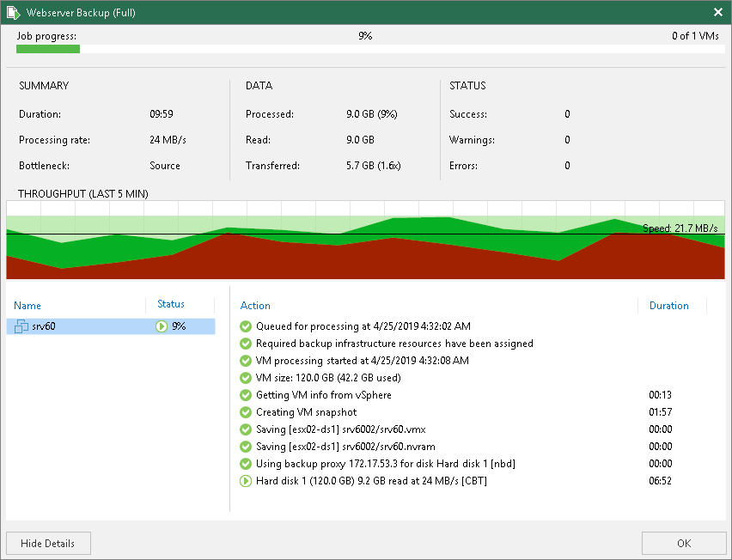This screenshot has height=560, width=732.
Task: Click the in-progress icon for Hard disk 1
Action: (246, 481)
